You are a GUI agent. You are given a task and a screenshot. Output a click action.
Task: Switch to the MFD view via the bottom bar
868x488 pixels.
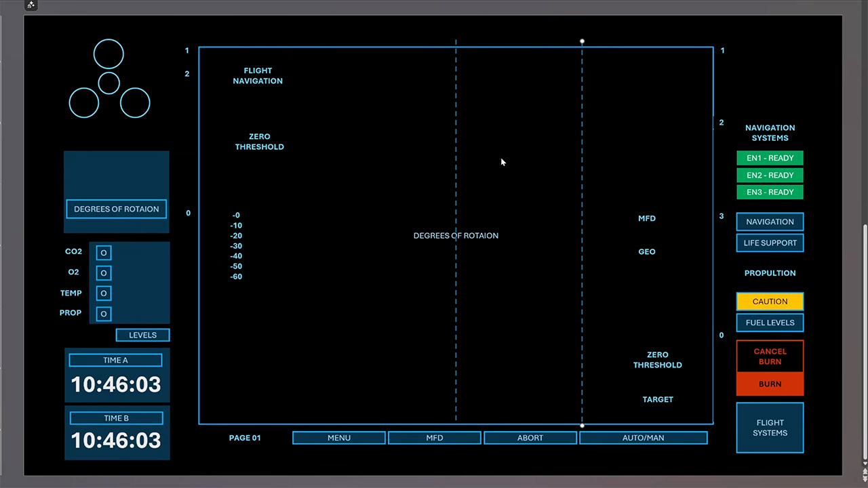(x=434, y=437)
